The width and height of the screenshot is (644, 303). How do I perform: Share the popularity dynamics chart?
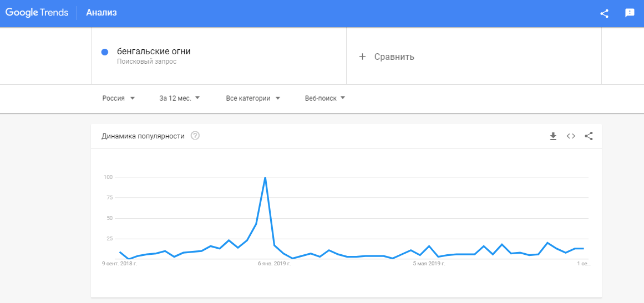click(589, 136)
